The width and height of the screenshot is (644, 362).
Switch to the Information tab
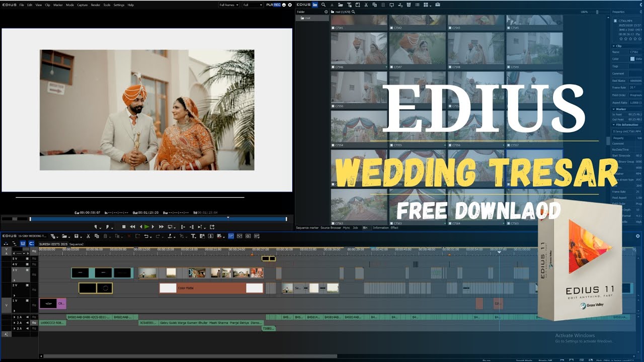(x=381, y=228)
